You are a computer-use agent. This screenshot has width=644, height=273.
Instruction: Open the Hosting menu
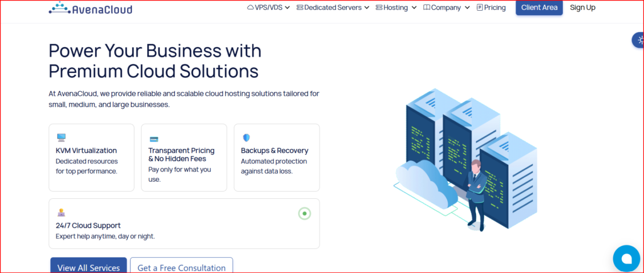pyautogui.click(x=396, y=8)
